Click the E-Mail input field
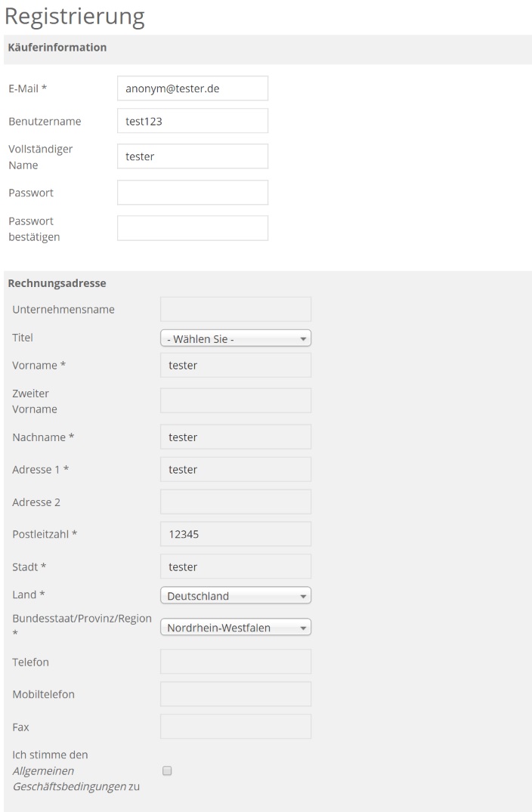 point(193,88)
